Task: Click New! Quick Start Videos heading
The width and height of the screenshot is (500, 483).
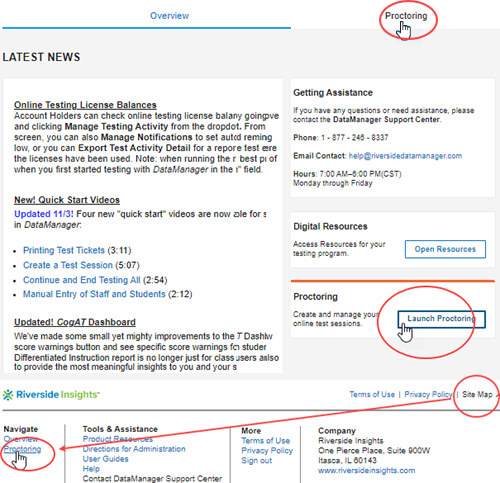Action: [67, 200]
